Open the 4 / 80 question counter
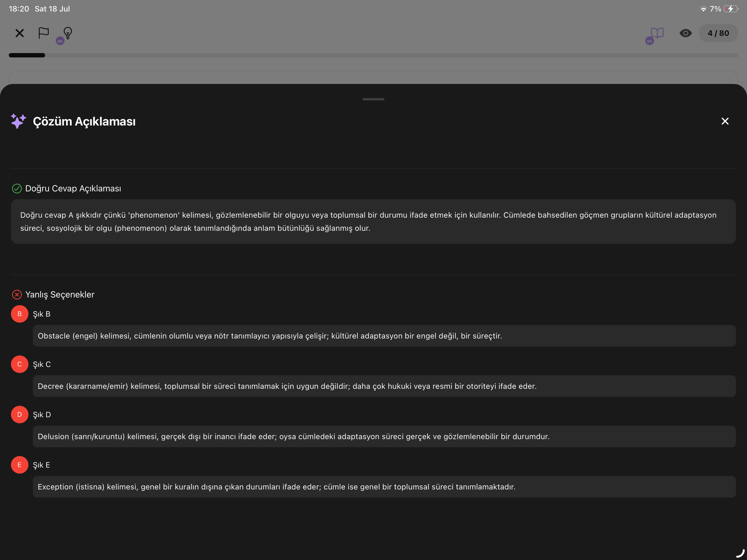747x560 pixels. 718,33
